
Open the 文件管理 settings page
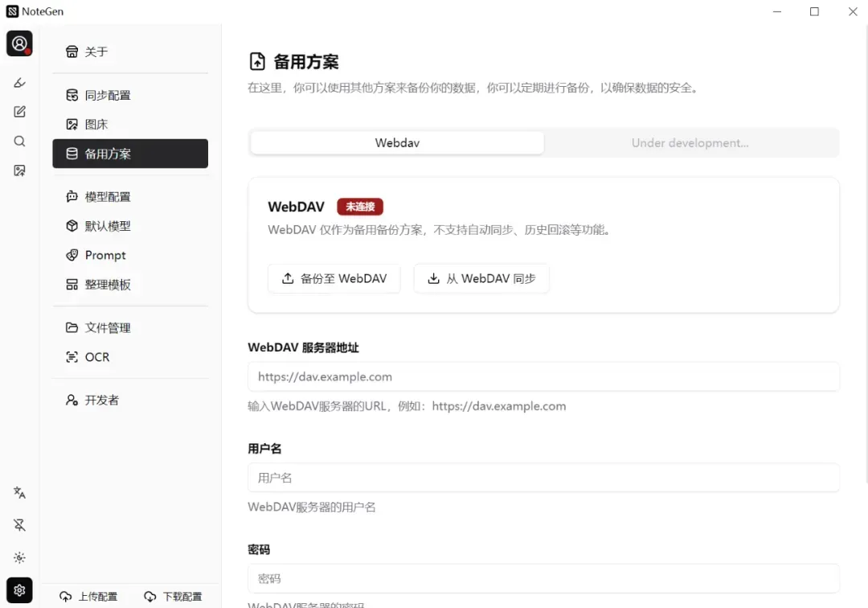point(130,328)
